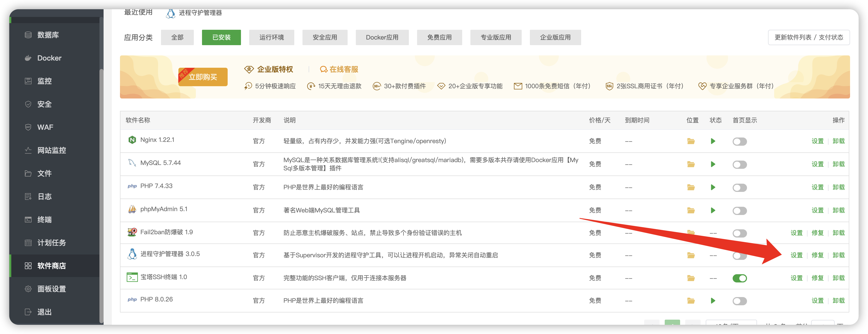Click the 监控 monitor sidebar icon

pos(28,81)
